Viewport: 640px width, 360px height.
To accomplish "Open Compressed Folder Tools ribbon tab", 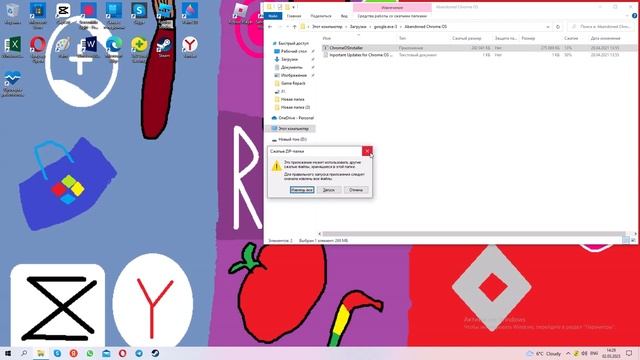I will 392,16.
